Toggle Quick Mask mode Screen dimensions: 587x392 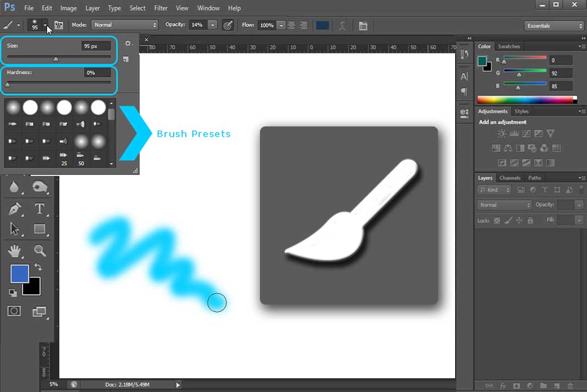click(x=14, y=311)
